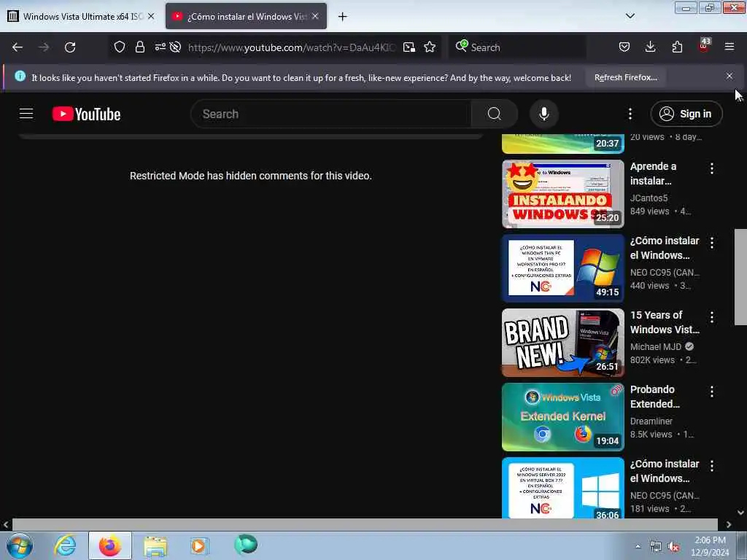Click the network icon in system tray
Screen dimensions: 747x560
pos(656,547)
